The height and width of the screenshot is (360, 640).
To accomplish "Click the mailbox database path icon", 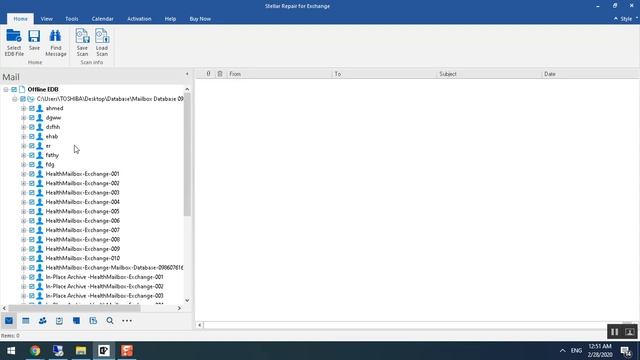I will pyautogui.click(x=31, y=99).
